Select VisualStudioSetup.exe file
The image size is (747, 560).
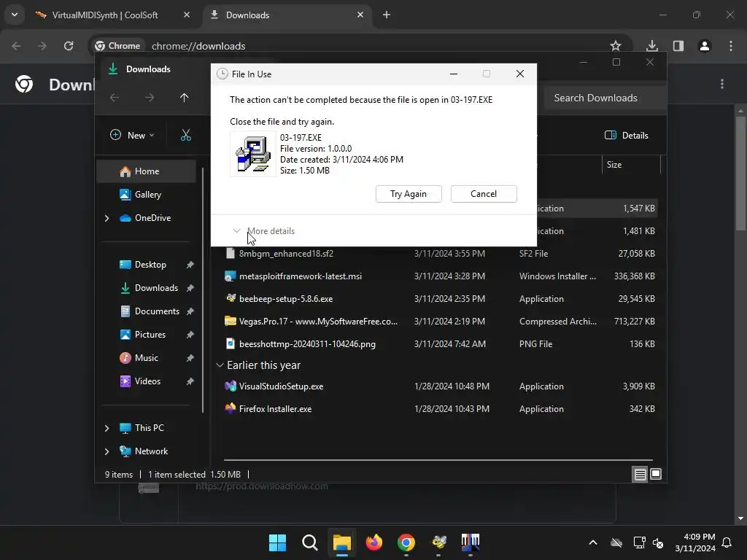pos(439,386)
